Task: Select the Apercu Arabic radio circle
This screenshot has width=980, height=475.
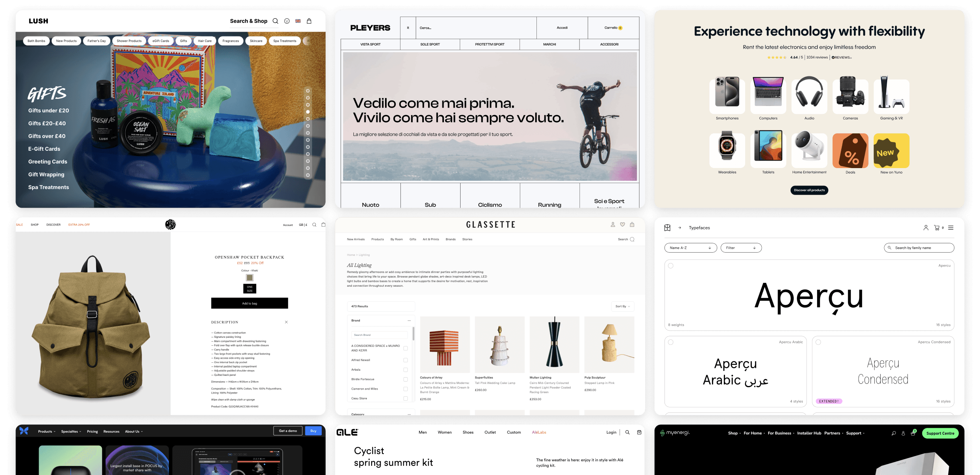Action: pyautogui.click(x=671, y=342)
